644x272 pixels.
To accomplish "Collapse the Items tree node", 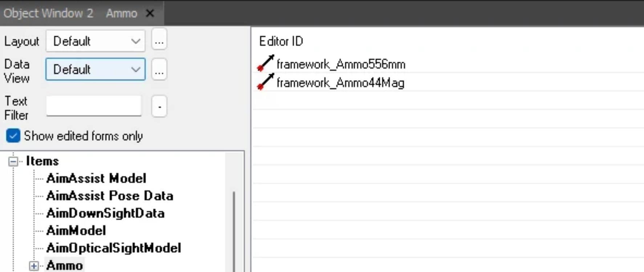I will [x=13, y=161].
